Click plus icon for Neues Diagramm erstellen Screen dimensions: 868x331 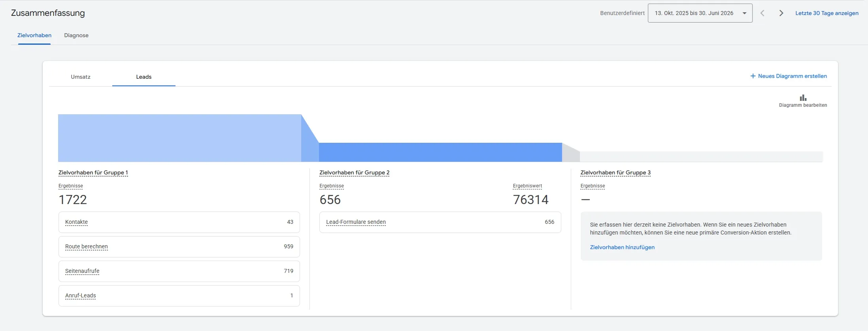pyautogui.click(x=753, y=76)
